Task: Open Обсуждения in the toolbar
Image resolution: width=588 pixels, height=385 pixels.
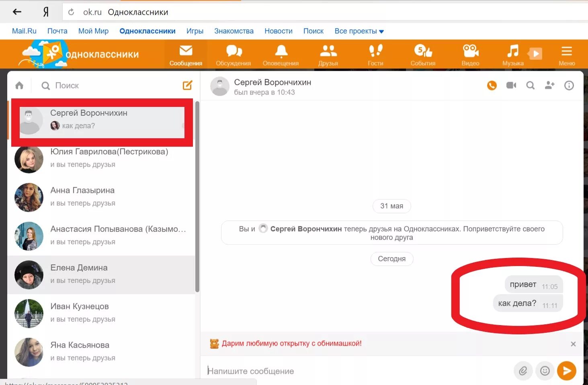Action: pos(234,55)
